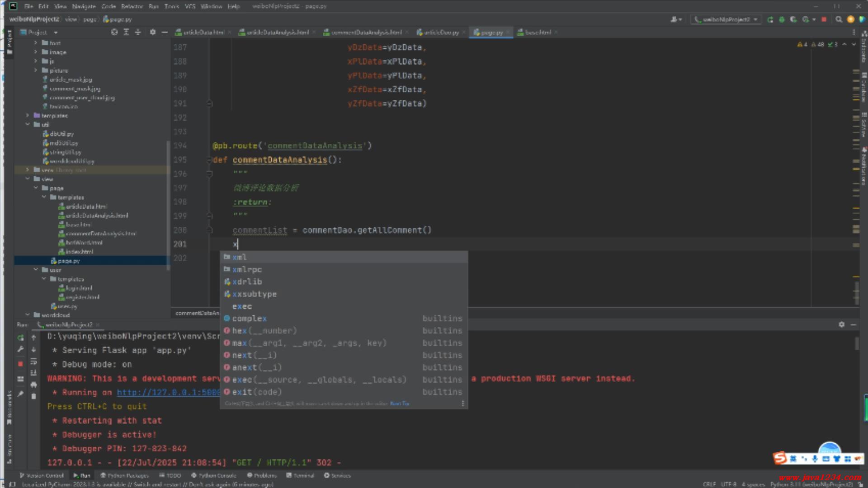Screen dimensions: 868x488
Task: Click the clear console trash icon
Action: coord(33,396)
